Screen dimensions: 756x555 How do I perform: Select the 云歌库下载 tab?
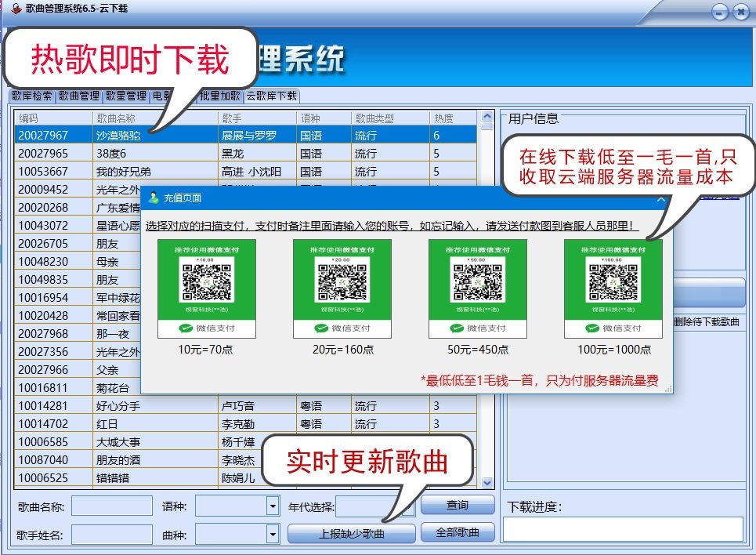click(x=272, y=96)
